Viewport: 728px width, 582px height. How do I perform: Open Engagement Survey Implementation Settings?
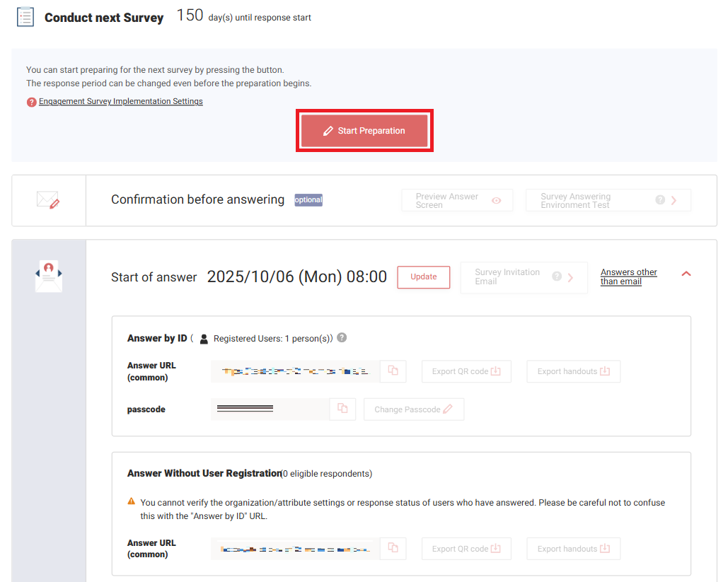point(121,101)
